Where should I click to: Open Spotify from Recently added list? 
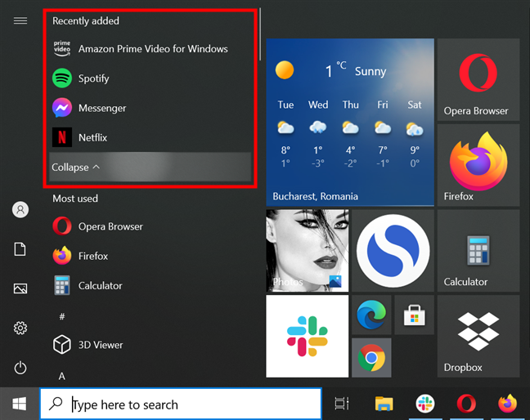coord(93,78)
